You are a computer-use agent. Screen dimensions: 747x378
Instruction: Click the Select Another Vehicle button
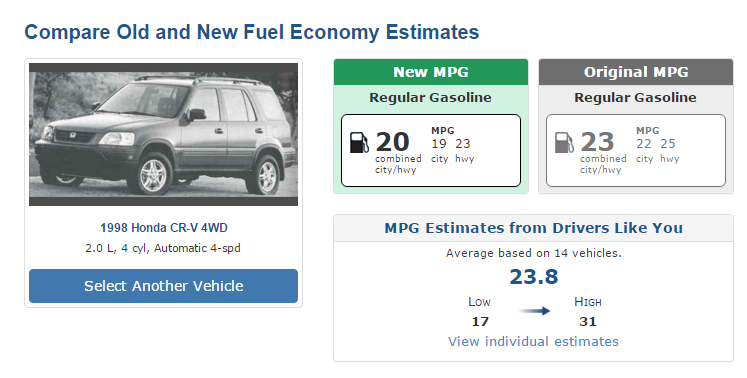click(163, 286)
